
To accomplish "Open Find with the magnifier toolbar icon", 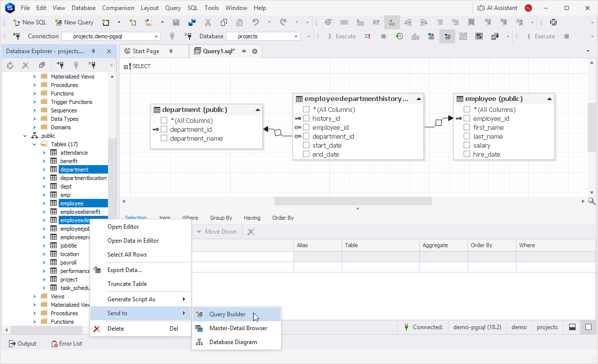I will (553, 22).
